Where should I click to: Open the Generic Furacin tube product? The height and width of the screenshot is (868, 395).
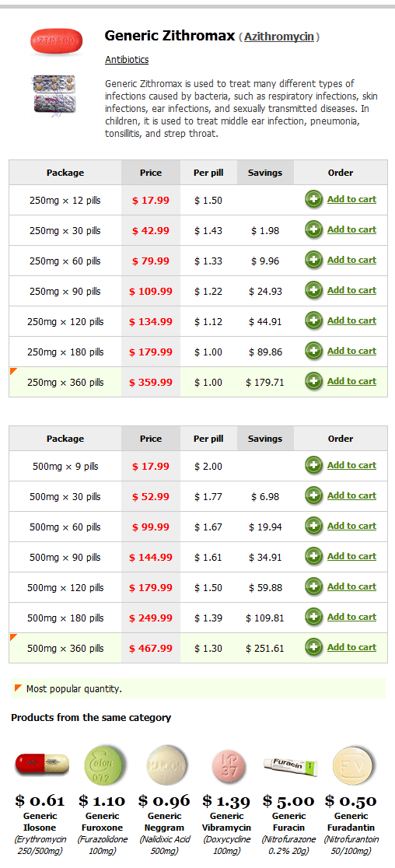(290, 767)
